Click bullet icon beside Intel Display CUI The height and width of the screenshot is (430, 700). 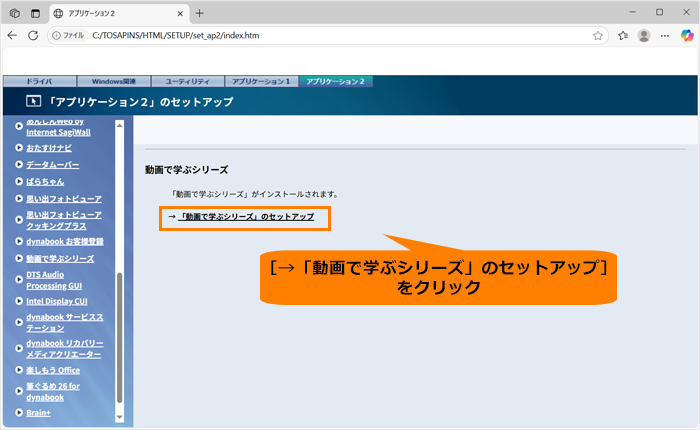coord(19,301)
